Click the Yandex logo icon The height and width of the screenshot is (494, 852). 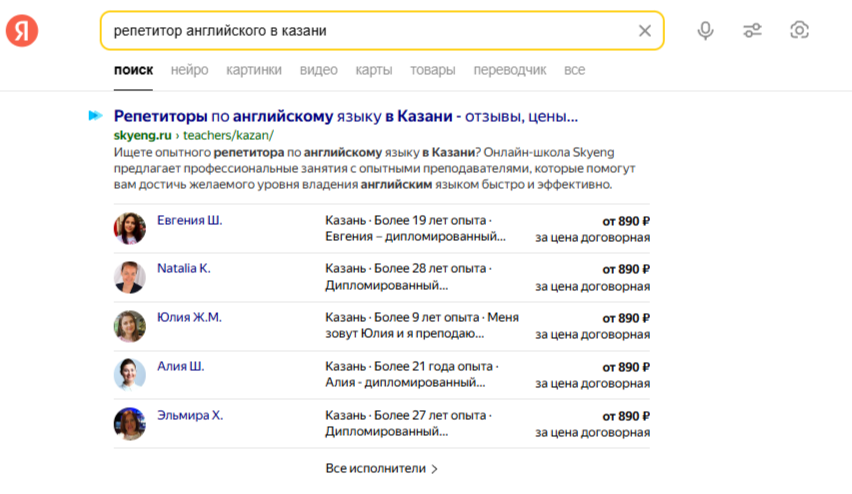coord(22,31)
